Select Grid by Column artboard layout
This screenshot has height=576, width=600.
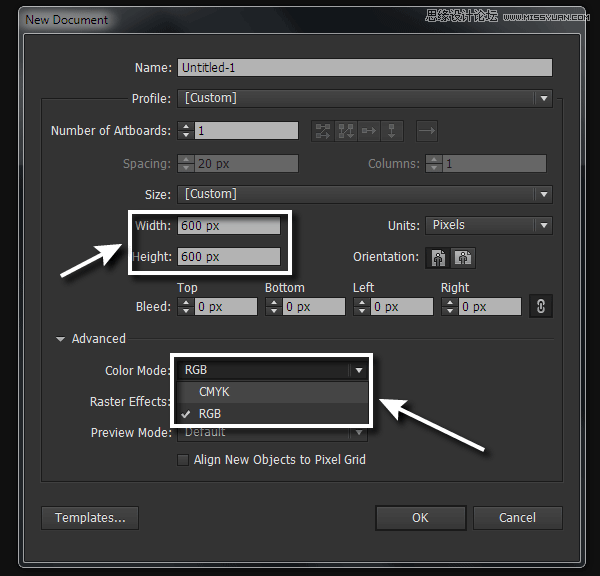tap(346, 130)
